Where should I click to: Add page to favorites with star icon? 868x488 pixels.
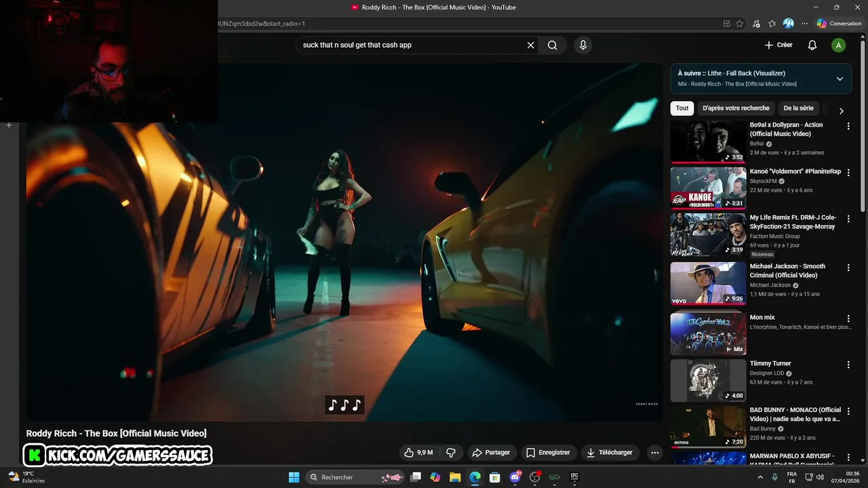[740, 23]
